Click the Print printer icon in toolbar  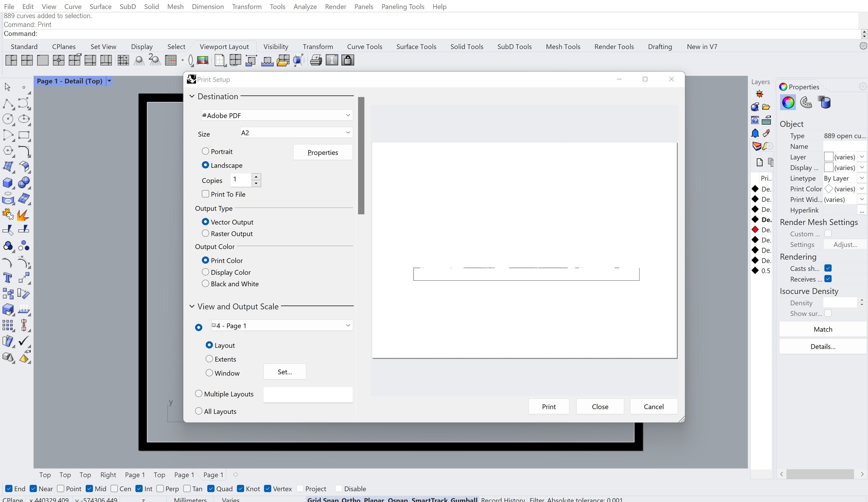[316, 60]
